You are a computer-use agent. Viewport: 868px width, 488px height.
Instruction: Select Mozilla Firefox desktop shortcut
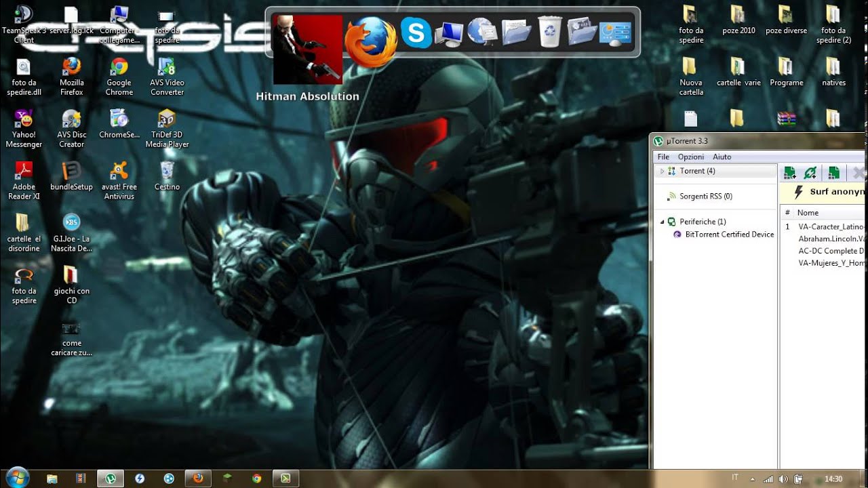pyautogui.click(x=72, y=77)
